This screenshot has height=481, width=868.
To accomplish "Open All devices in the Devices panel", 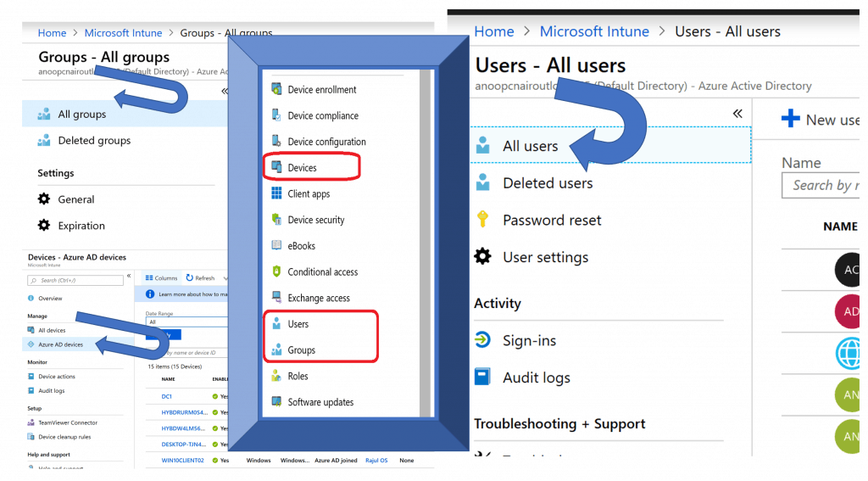I will pyautogui.click(x=47, y=330).
